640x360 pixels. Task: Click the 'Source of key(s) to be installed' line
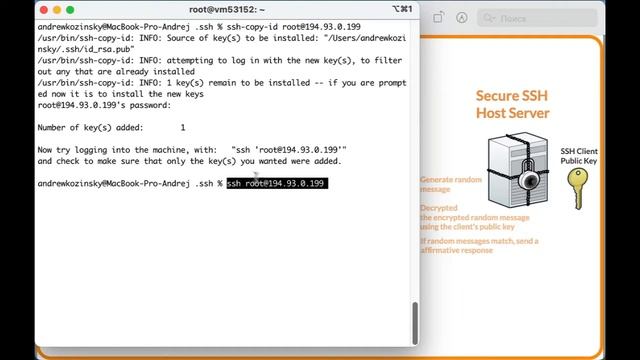pyautogui.click(x=222, y=44)
